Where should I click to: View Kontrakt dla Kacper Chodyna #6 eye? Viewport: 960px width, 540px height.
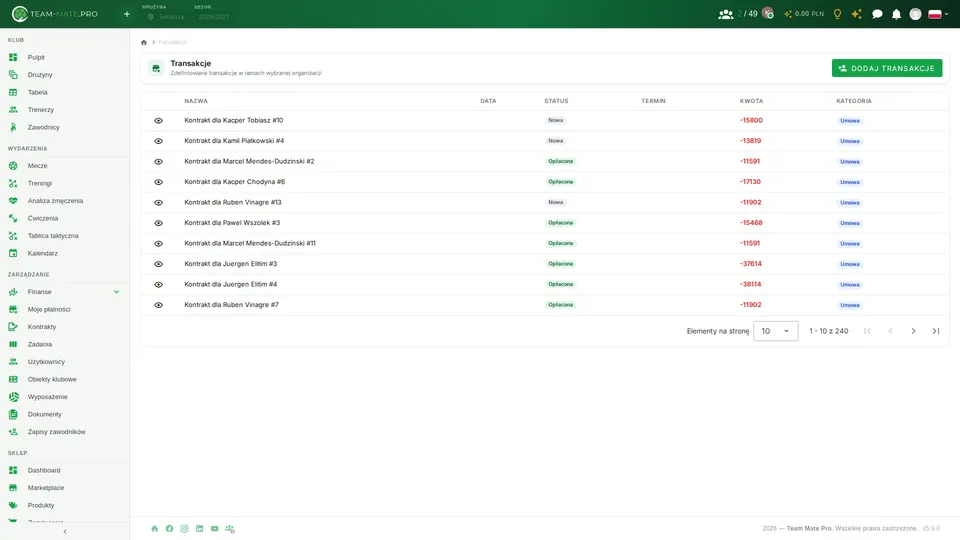click(x=159, y=182)
